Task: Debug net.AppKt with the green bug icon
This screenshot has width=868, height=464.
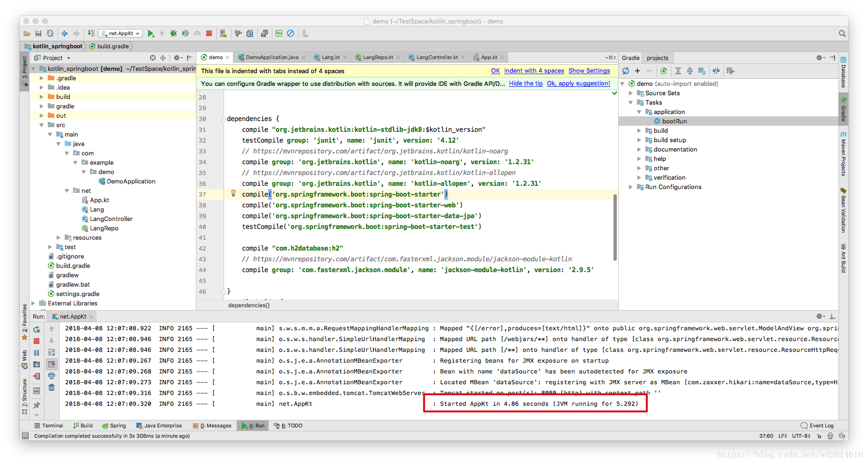Action: pos(174,34)
